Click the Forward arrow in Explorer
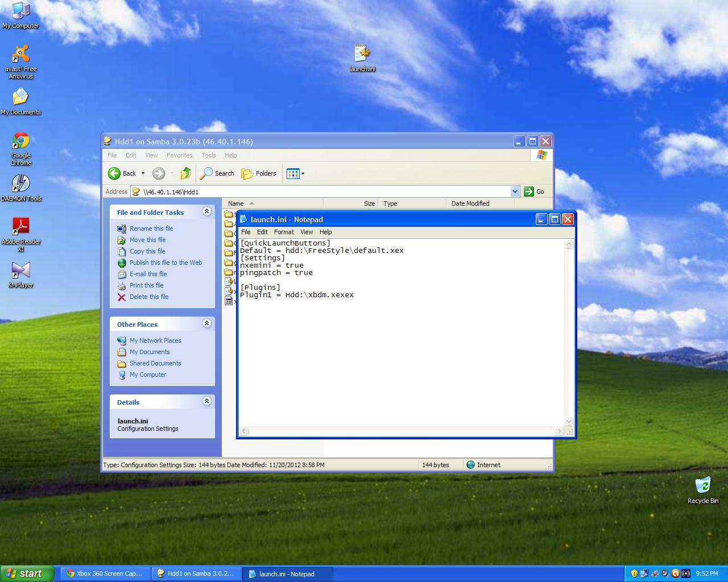The width and height of the screenshot is (728, 582). [159, 173]
